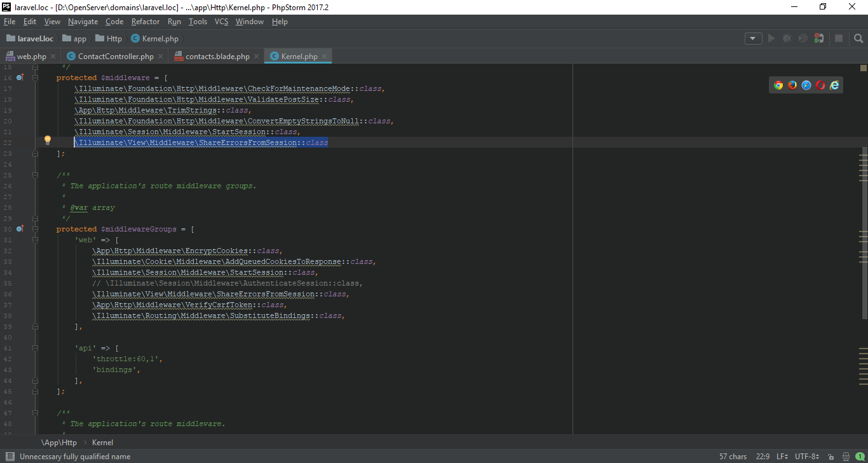Viewport: 868px width, 463px height.
Task: Change file encoding UTF-8 selector
Action: point(806,457)
